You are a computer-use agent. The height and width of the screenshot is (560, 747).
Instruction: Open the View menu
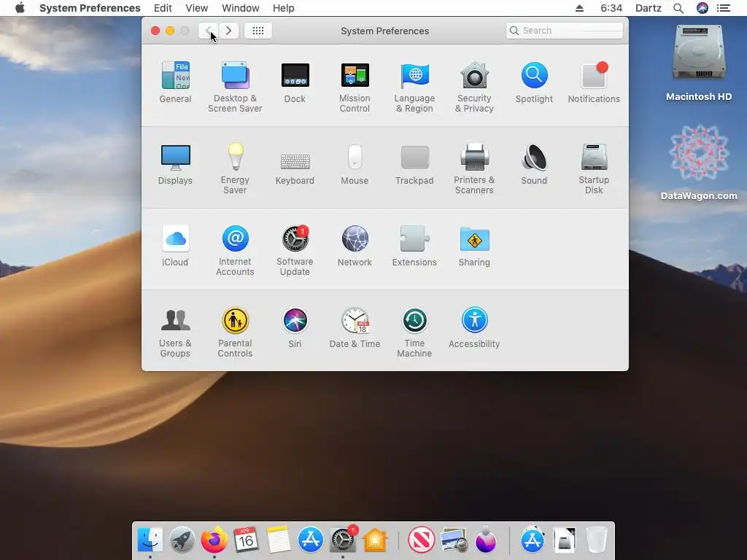point(197,8)
